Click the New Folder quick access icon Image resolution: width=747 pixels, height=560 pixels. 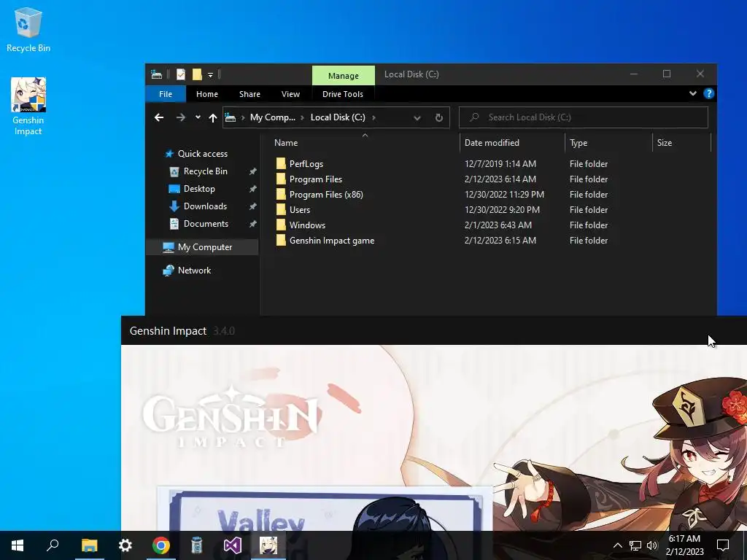(197, 74)
